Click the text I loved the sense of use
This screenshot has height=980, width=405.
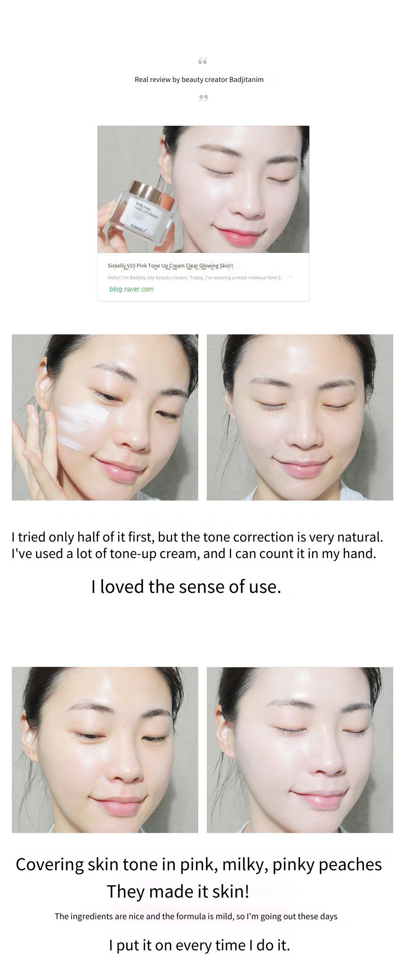coord(186,587)
